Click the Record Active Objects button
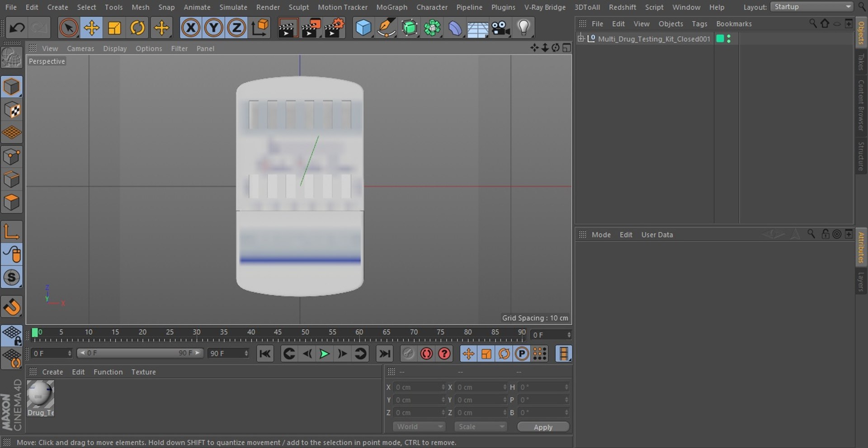 [x=408, y=354]
